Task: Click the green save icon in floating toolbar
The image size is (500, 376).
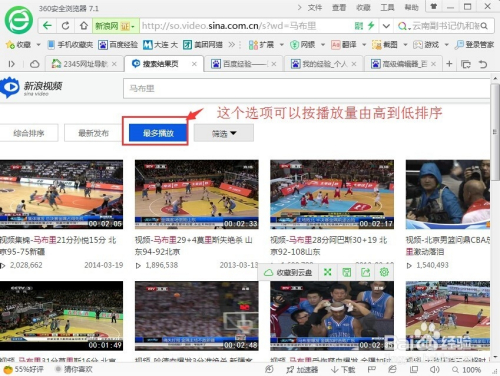Action: pyautogui.click(x=347, y=272)
